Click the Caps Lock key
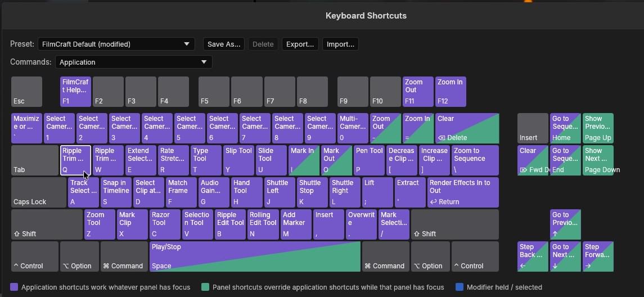This screenshot has height=297, width=644. point(39,192)
